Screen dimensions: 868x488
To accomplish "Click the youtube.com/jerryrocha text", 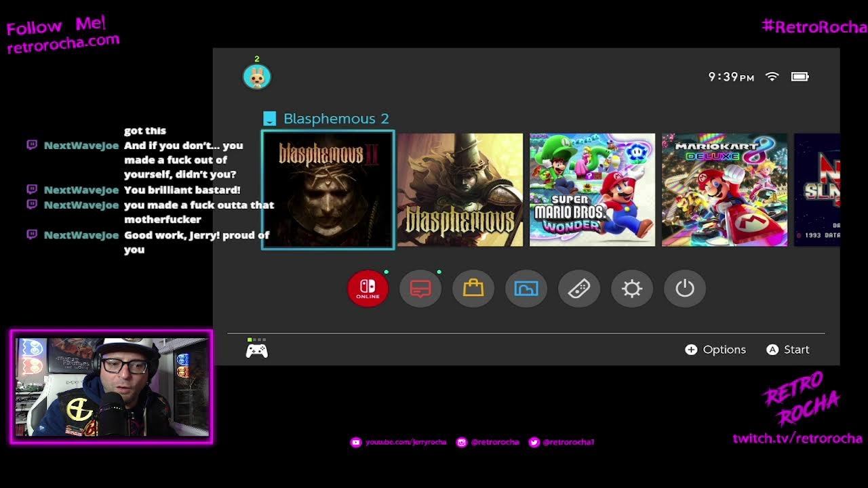I will [406, 442].
